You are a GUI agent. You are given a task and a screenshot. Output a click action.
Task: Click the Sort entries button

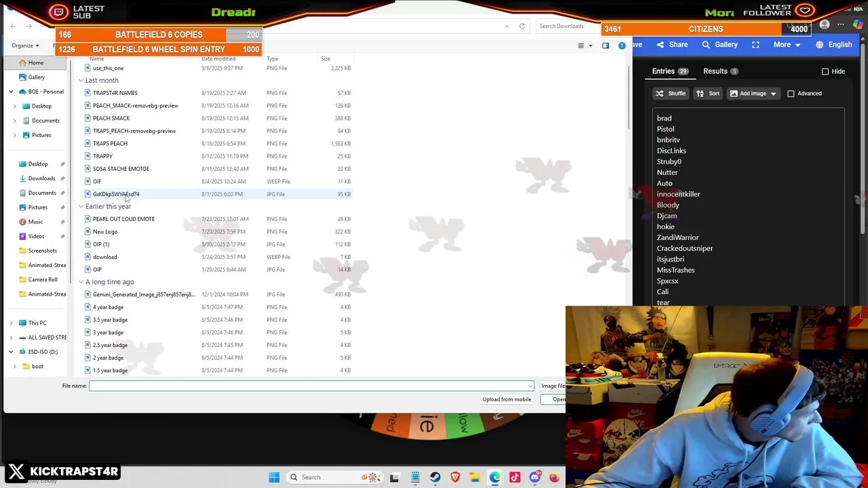click(707, 94)
